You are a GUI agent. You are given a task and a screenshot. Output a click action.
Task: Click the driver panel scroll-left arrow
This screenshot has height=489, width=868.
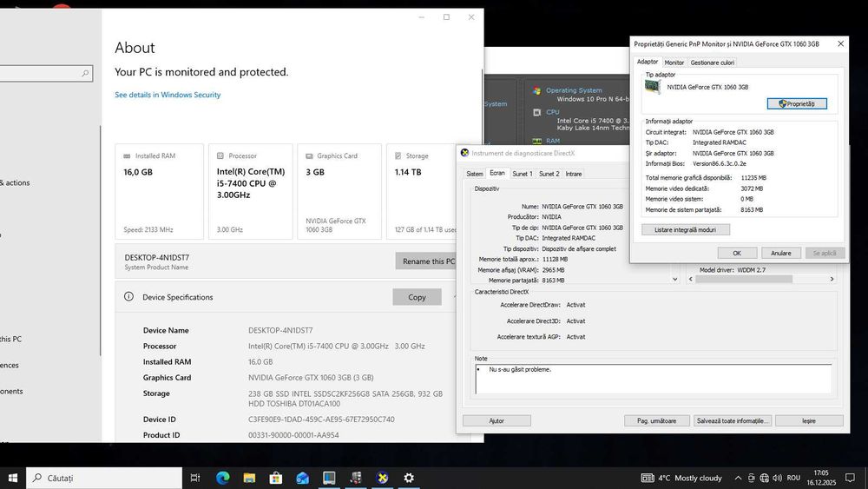coord(690,279)
